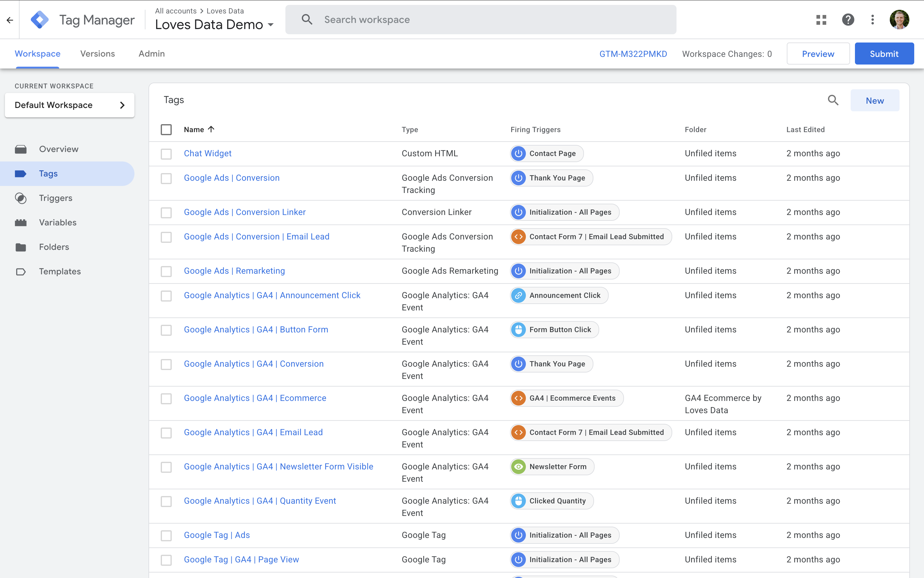
Task: Click the search icon in Tags panel
Action: [x=833, y=101]
